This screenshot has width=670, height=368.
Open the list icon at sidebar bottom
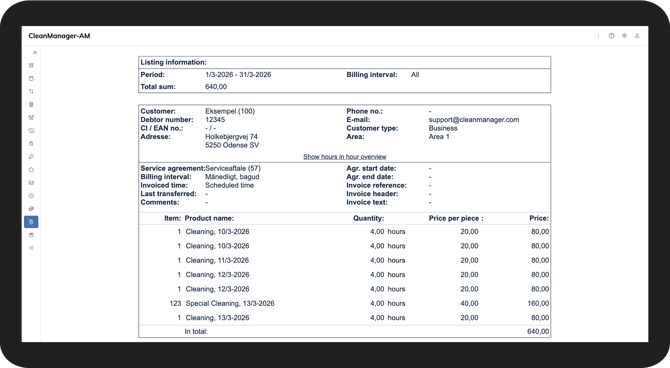pyautogui.click(x=31, y=248)
